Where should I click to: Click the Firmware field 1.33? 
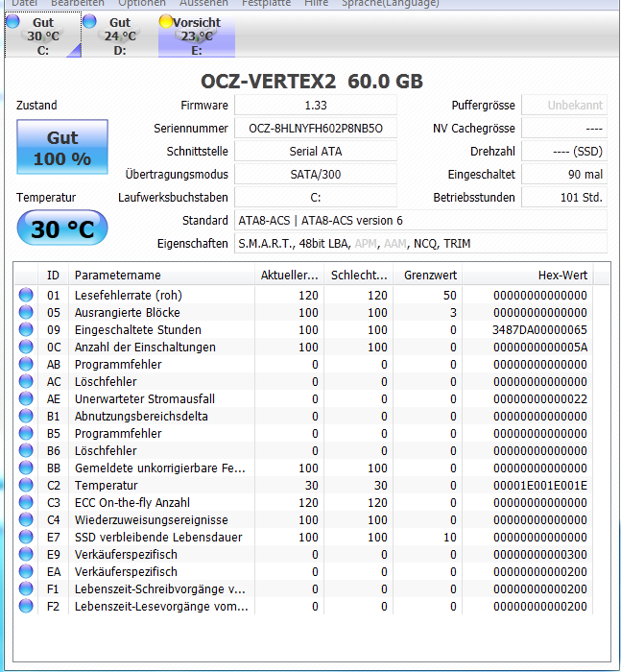click(316, 105)
